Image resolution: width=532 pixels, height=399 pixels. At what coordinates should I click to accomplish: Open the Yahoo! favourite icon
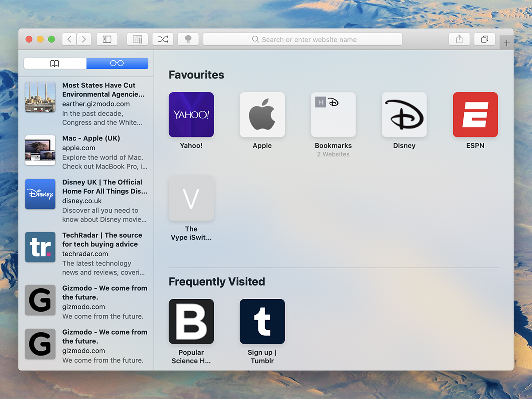coord(191,114)
